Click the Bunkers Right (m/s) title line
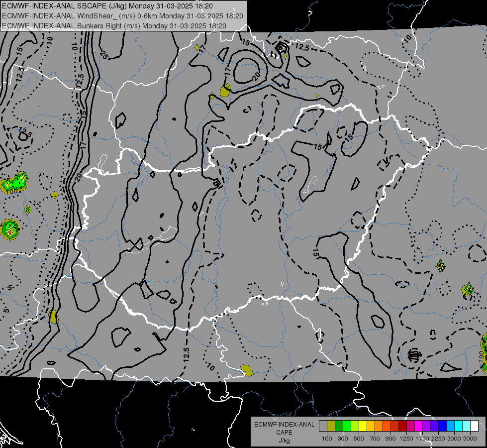This screenshot has height=448, width=487. [x=114, y=26]
